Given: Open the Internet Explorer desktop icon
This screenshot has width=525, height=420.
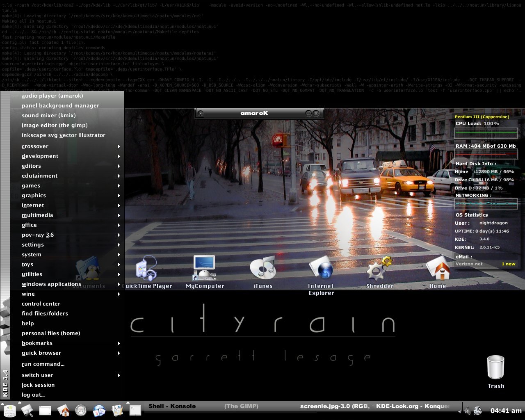Looking at the screenshot, I should tap(321, 276).
